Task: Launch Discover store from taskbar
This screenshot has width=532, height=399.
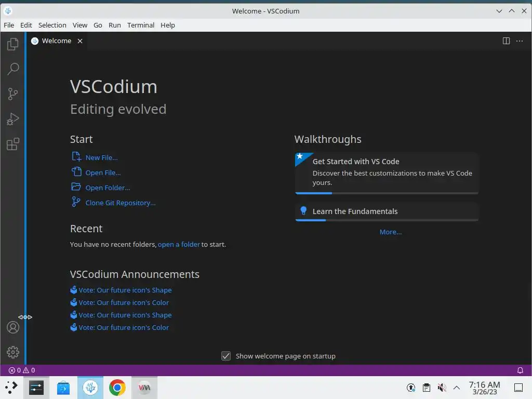Action: point(63,388)
